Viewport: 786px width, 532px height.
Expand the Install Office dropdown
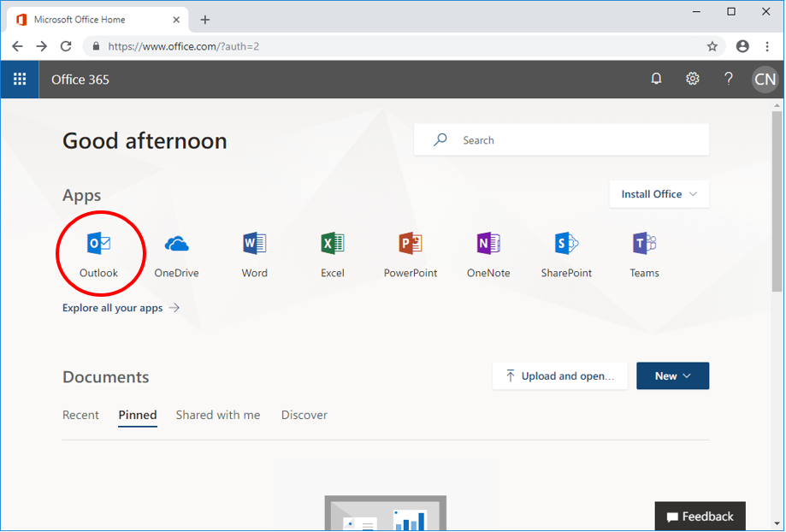pos(659,194)
